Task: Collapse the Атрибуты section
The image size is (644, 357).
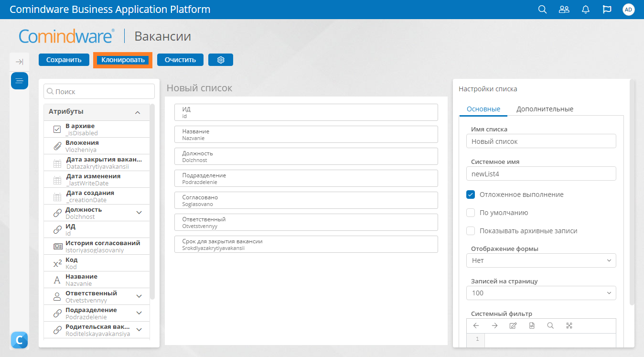Action: coord(138,112)
